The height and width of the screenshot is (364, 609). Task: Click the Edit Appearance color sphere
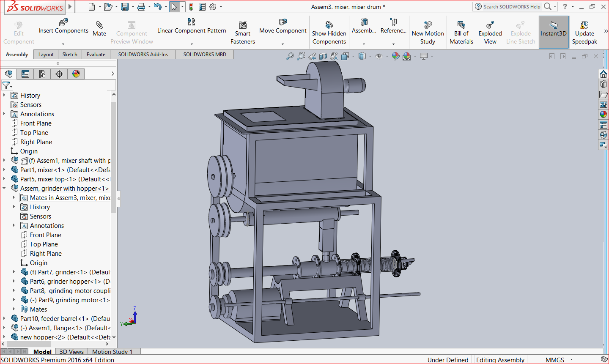tap(395, 56)
